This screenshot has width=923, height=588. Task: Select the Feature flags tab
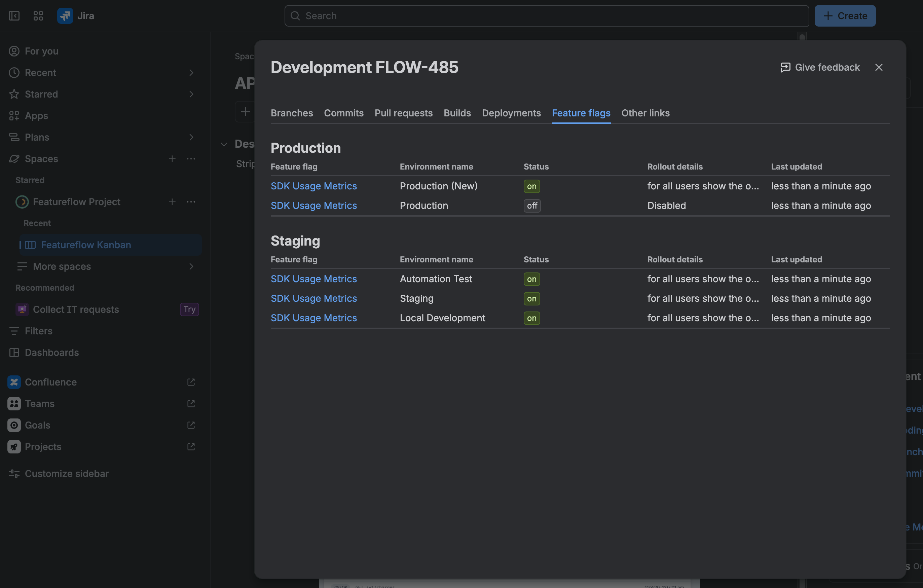[581, 113]
